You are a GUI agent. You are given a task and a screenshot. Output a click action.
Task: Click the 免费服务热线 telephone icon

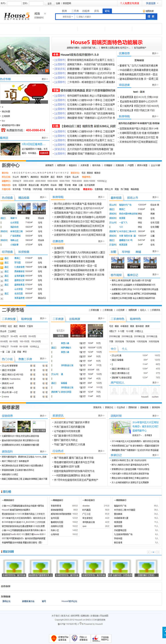coord(3,130)
